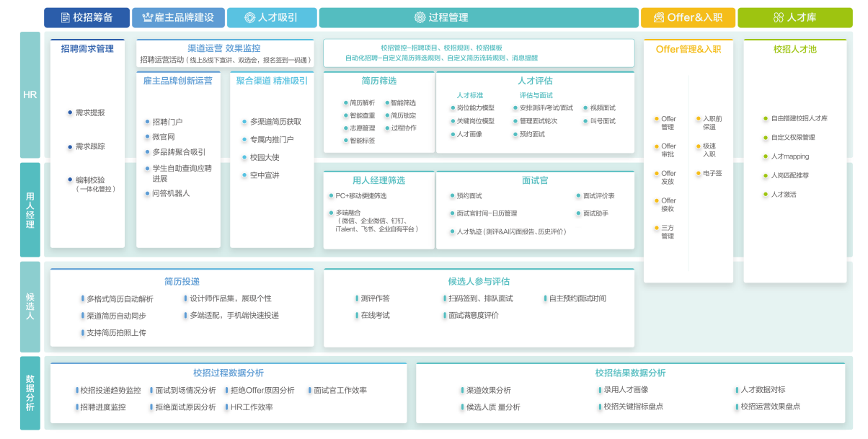Click the 用人经理筛选 card title
Screen dimensions: 868x439
click(x=378, y=180)
